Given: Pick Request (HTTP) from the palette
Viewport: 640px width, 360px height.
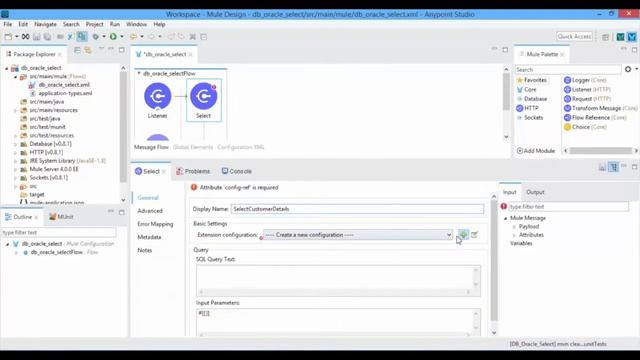Looking at the screenshot, I should click(x=587, y=99).
